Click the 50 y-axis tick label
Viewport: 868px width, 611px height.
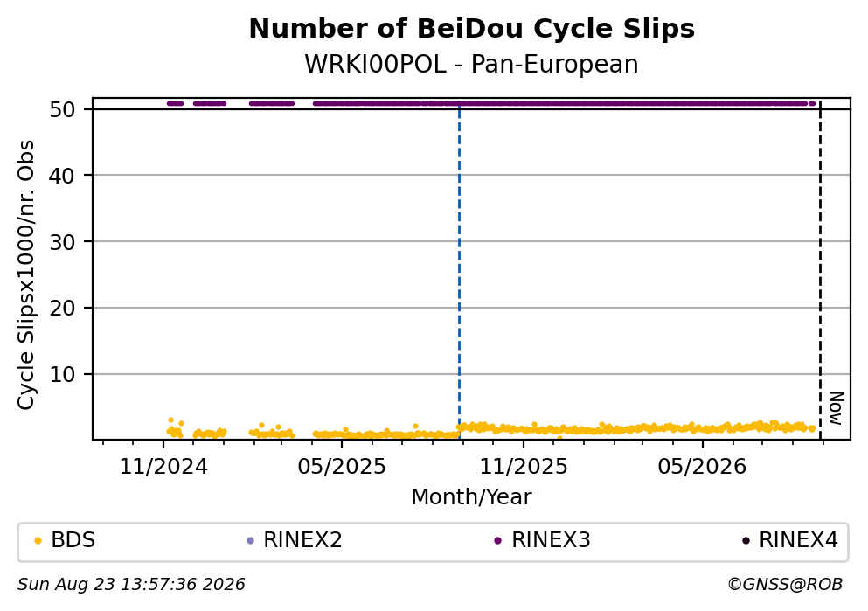pos(62,109)
